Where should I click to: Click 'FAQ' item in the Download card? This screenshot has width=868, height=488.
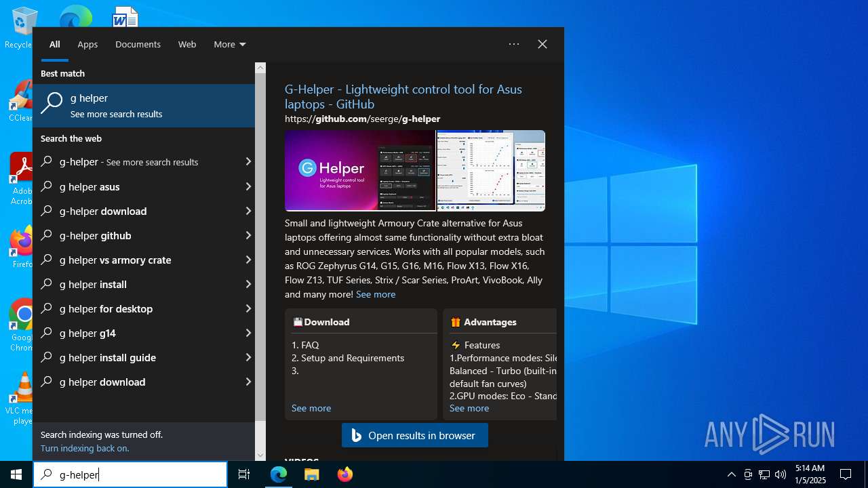[310, 345]
